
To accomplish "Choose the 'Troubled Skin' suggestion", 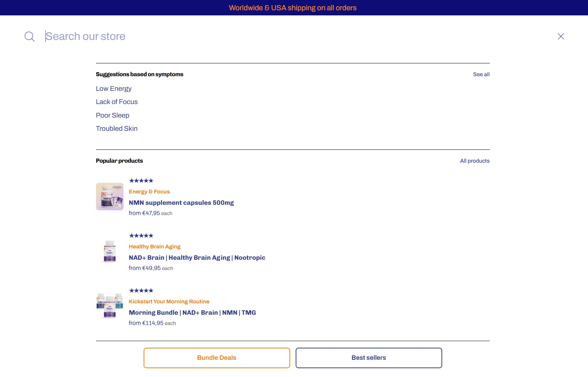I will pyautogui.click(x=117, y=129).
